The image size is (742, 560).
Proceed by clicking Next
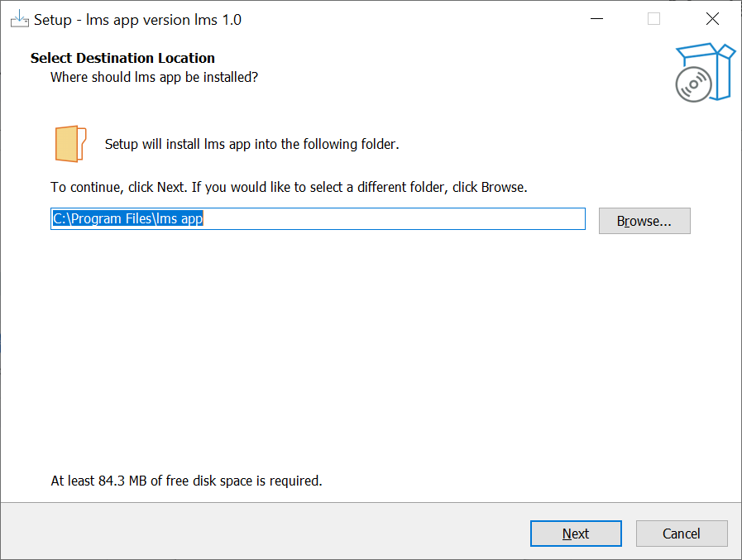[x=575, y=534]
